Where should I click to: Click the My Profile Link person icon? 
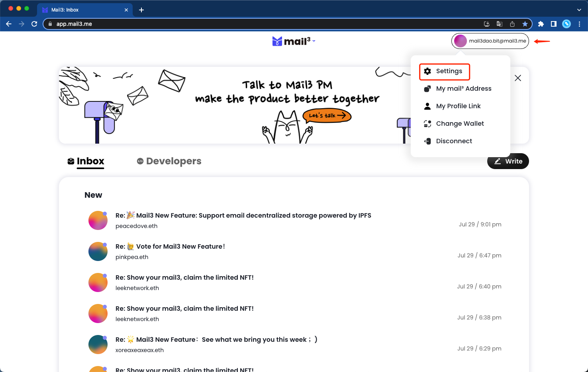[427, 106]
